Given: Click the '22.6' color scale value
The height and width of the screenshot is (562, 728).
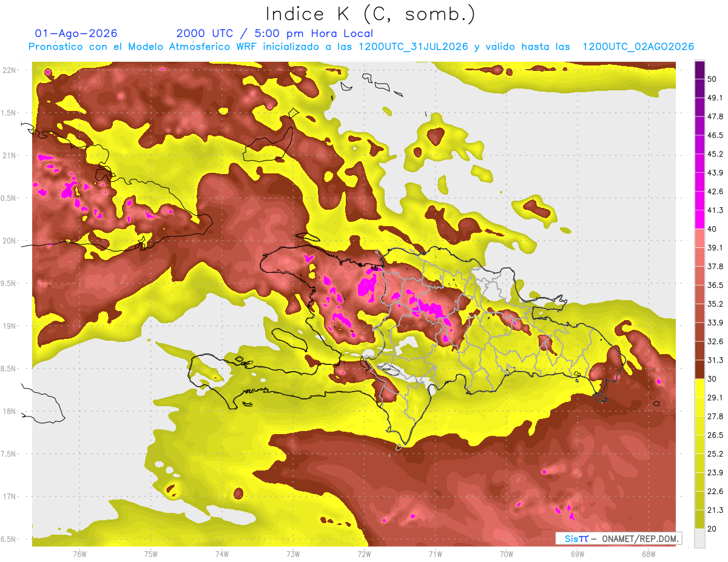Looking at the screenshot, I should [715, 492].
